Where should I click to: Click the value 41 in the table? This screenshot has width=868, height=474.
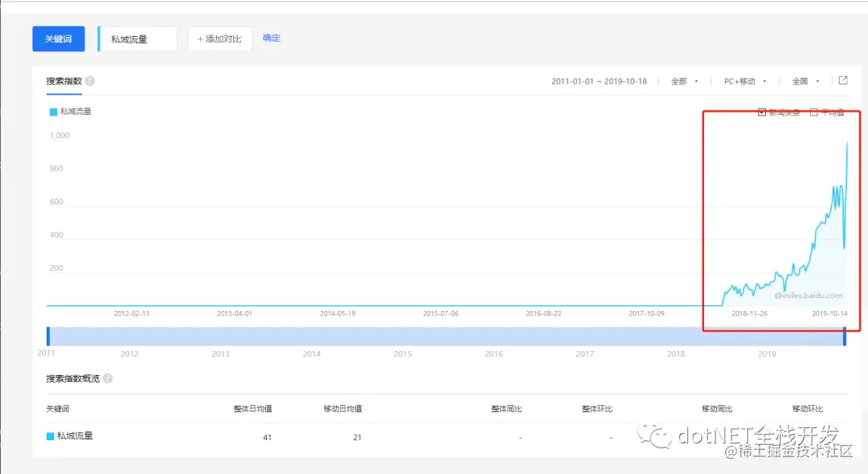tap(268, 437)
